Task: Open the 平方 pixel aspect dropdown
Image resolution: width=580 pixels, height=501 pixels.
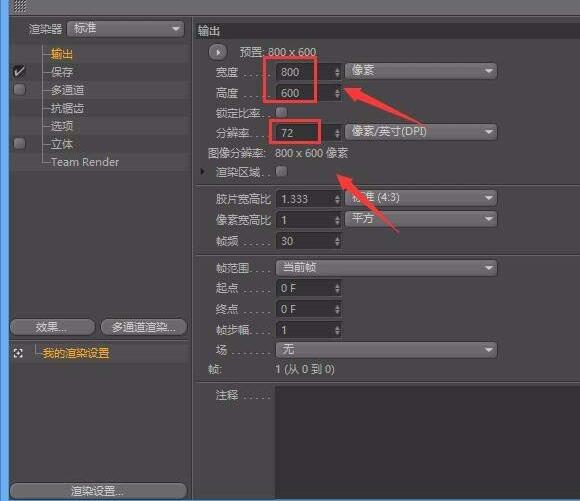Action: 421,219
